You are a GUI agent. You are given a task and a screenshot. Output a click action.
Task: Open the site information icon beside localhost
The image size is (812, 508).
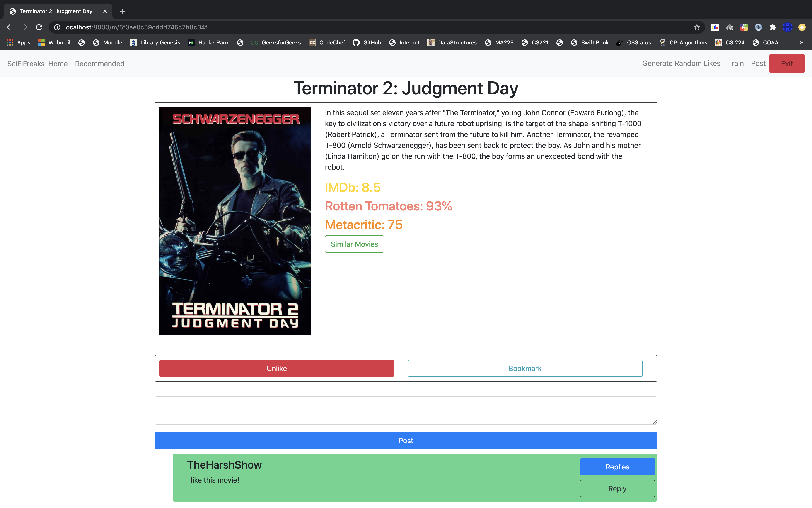tap(57, 27)
